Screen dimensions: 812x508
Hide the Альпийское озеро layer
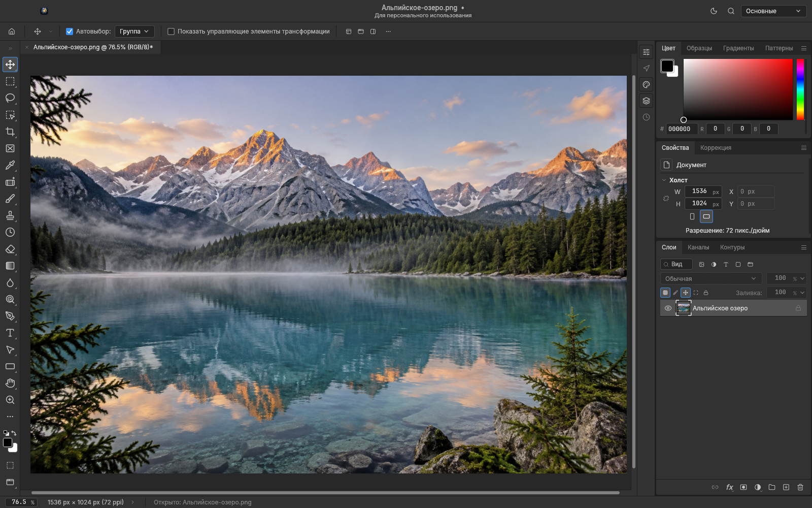click(668, 308)
